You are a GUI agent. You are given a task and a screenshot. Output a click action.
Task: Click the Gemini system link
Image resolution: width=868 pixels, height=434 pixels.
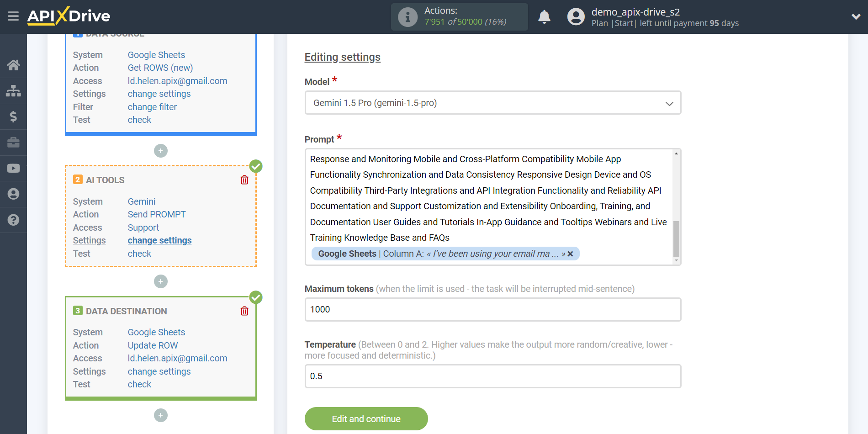coord(142,201)
